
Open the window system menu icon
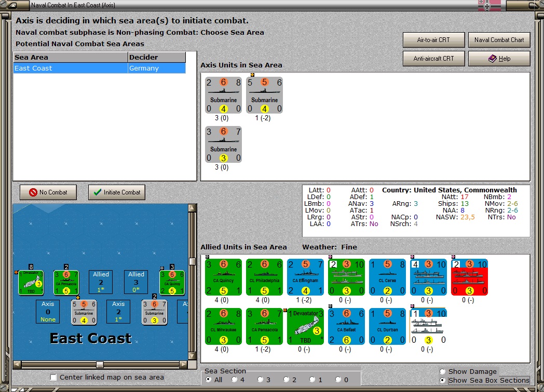coord(12,5)
